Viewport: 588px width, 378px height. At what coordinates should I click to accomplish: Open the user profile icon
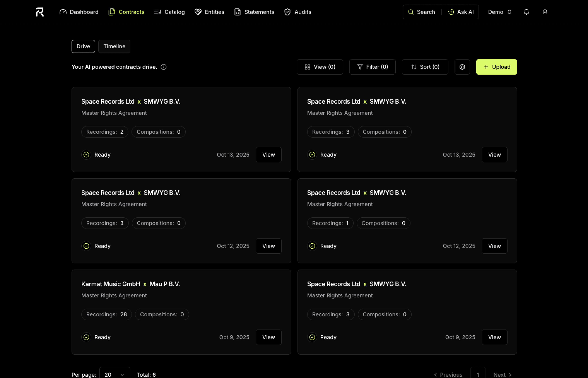pos(545,12)
